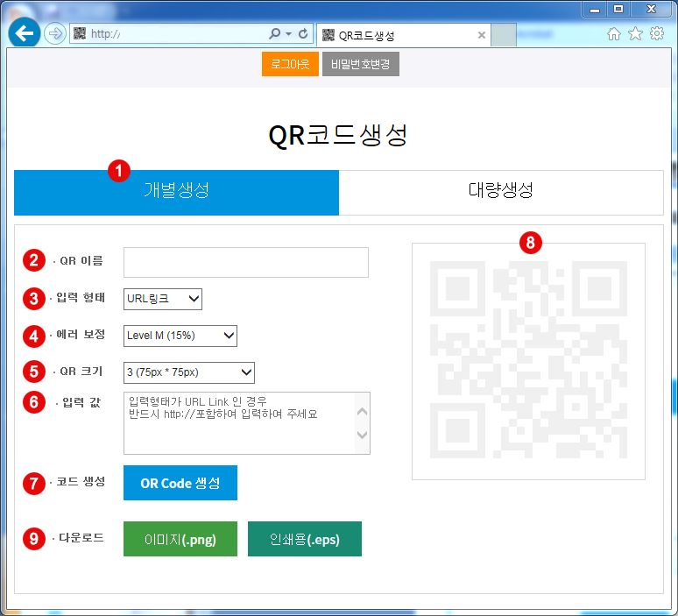Viewport: 678px width, 616px height.
Task: Click the 비밀번호변경 button
Action: tap(361, 64)
